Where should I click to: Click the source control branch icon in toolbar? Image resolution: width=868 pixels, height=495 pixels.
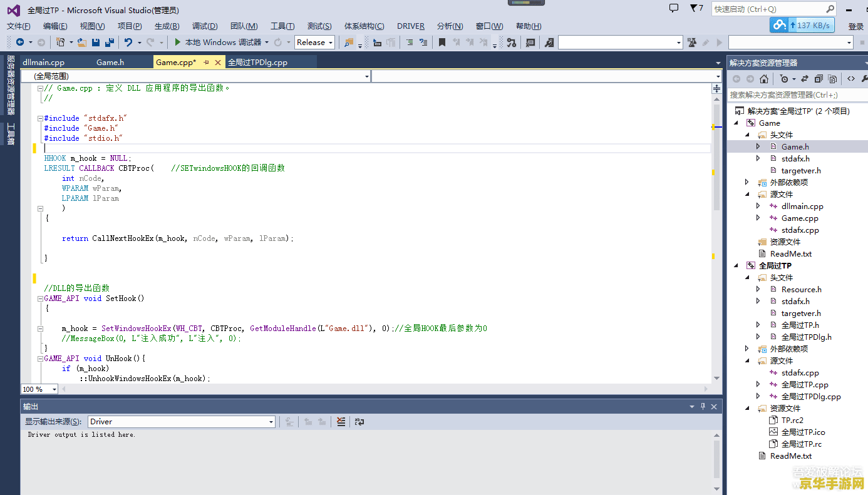(x=512, y=42)
